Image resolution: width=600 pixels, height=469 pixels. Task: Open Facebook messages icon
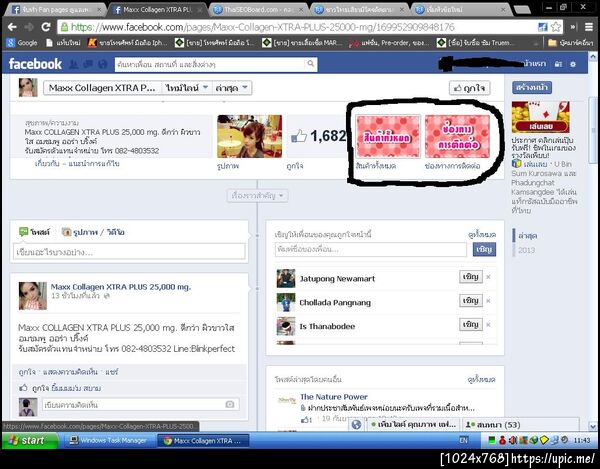coord(88,64)
